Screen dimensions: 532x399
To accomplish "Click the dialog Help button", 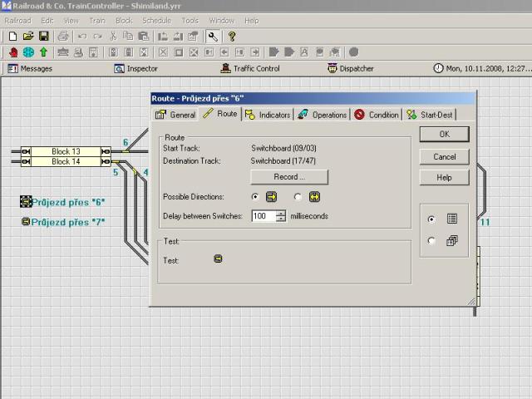I will 445,177.
